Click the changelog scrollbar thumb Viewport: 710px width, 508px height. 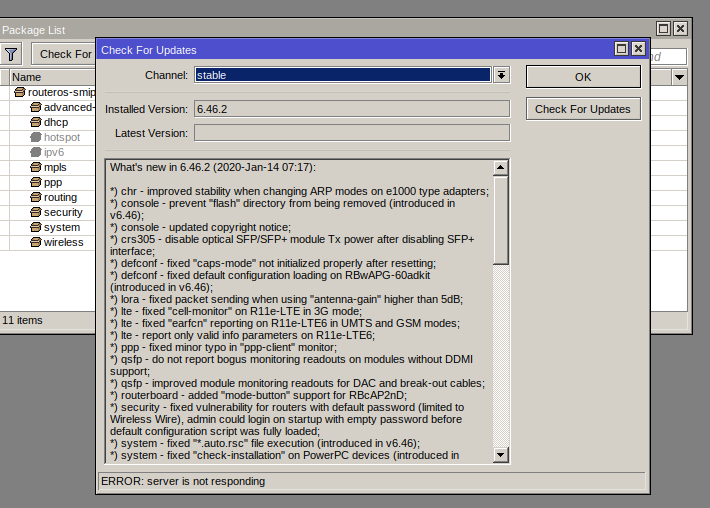(x=500, y=220)
